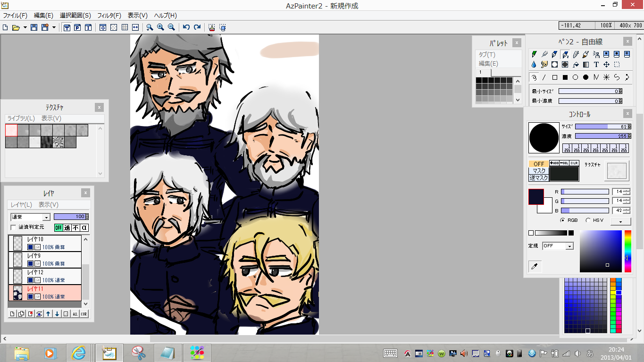Activate the text T tool
This screenshot has width=644, height=362.
tap(596, 65)
